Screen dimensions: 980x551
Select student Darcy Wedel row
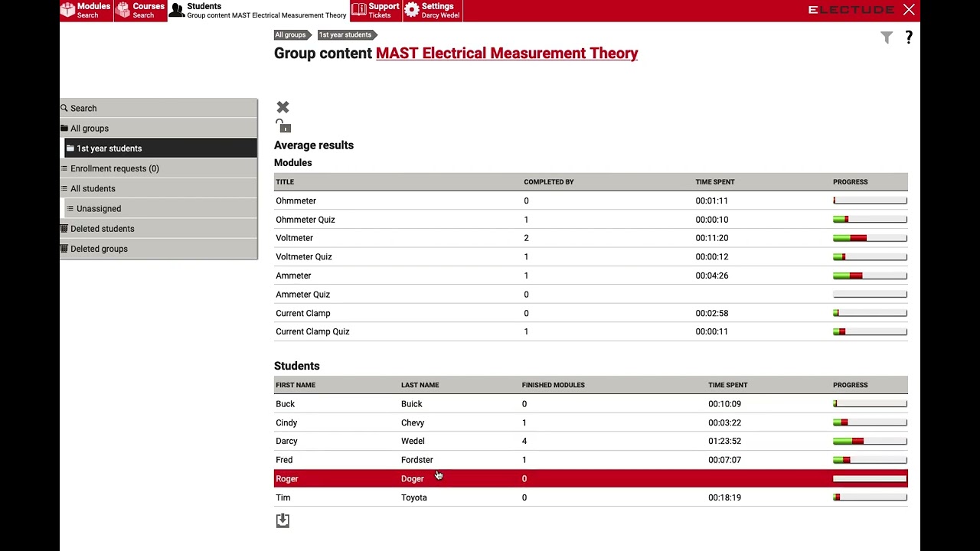pyautogui.click(x=591, y=441)
